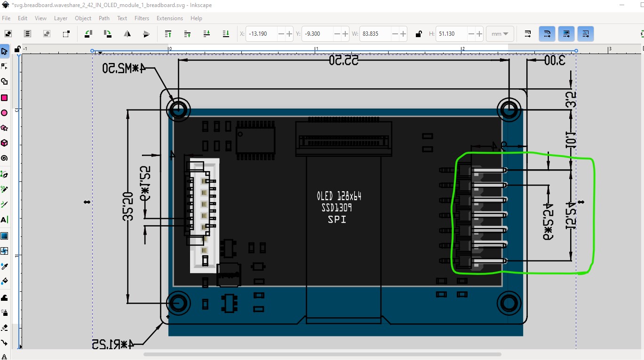Select the Gradient tool
This screenshot has width=644, height=360.
4,236
